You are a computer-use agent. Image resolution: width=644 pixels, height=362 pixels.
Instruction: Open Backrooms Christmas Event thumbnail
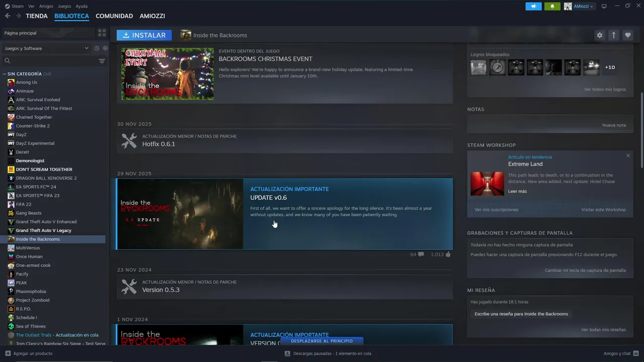pyautogui.click(x=168, y=74)
